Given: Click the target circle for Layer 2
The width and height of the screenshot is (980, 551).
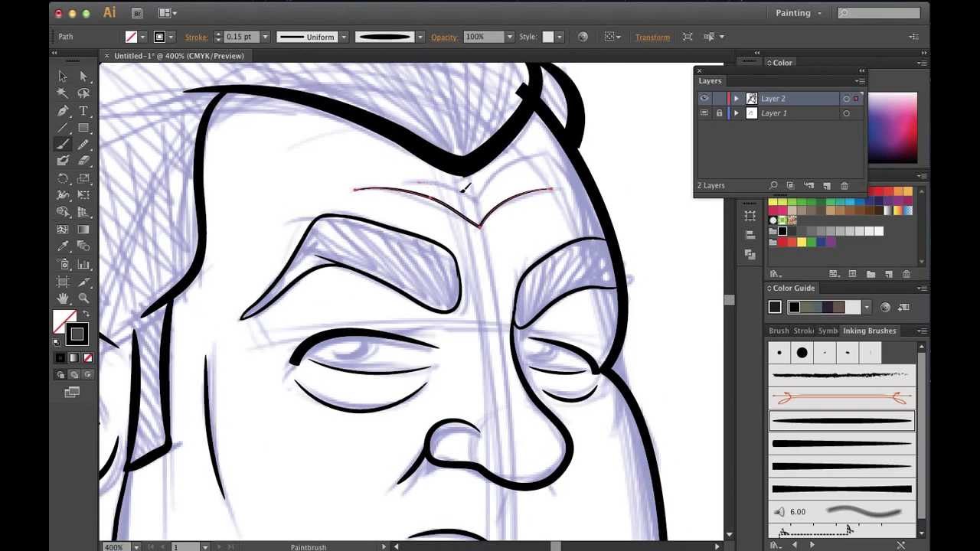Looking at the screenshot, I should pyautogui.click(x=846, y=99).
